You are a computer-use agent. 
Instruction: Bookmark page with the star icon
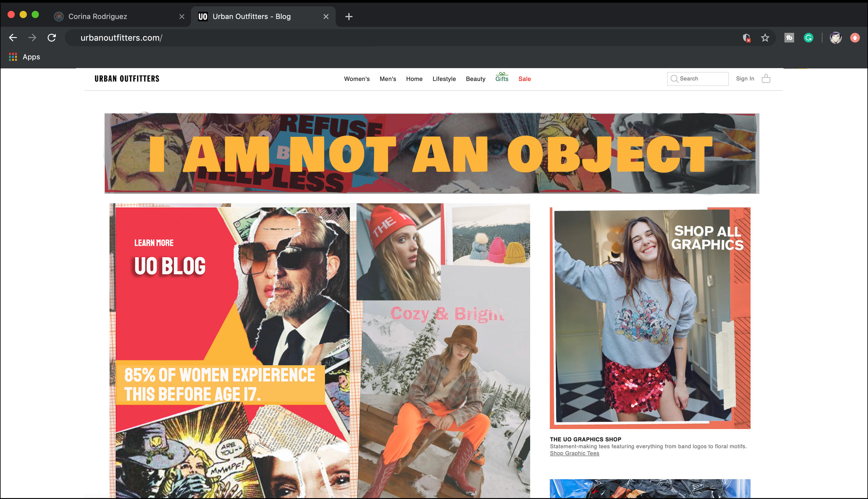coord(765,38)
